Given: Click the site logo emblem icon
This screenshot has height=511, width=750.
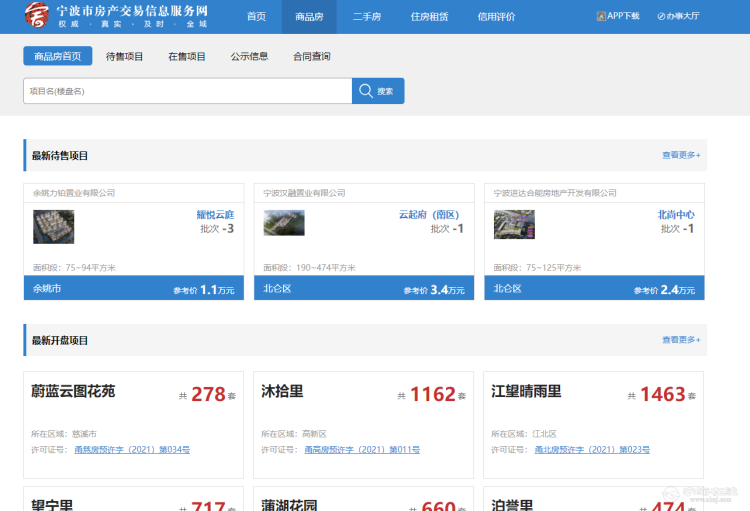Looking at the screenshot, I should 36,16.
